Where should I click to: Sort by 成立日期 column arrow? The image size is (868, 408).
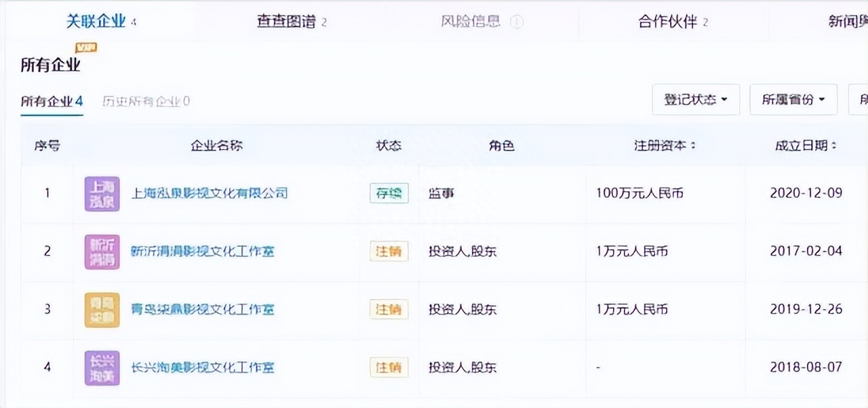pyautogui.click(x=833, y=146)
